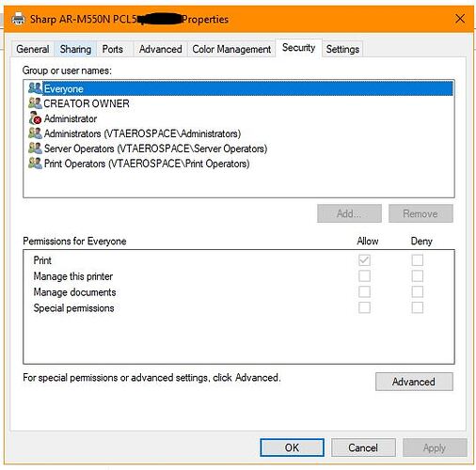476x470 pixels.
Task: Select the Print Operators group icon
Action: (35, 164)
